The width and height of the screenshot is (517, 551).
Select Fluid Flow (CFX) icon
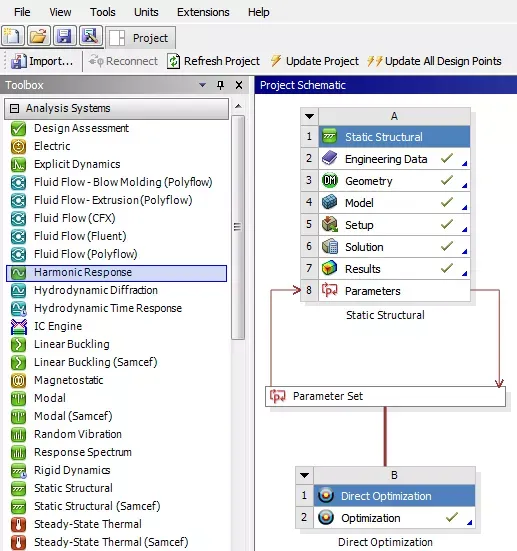(18, 218)
